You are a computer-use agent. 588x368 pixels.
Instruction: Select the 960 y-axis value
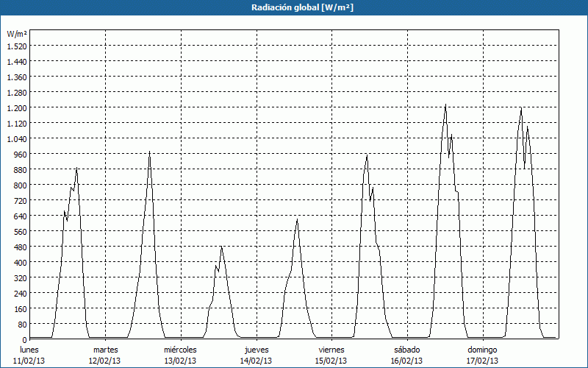(21, 155)
